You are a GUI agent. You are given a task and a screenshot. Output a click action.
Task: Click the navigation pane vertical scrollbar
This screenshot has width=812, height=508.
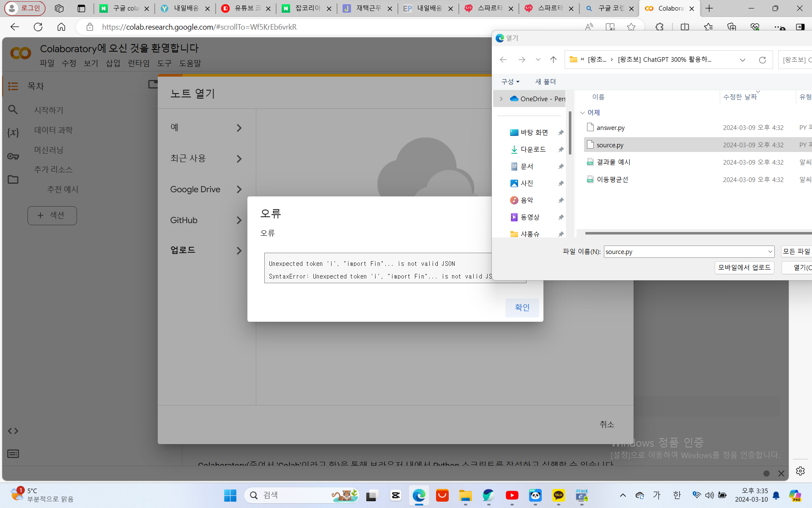(570, 133)
